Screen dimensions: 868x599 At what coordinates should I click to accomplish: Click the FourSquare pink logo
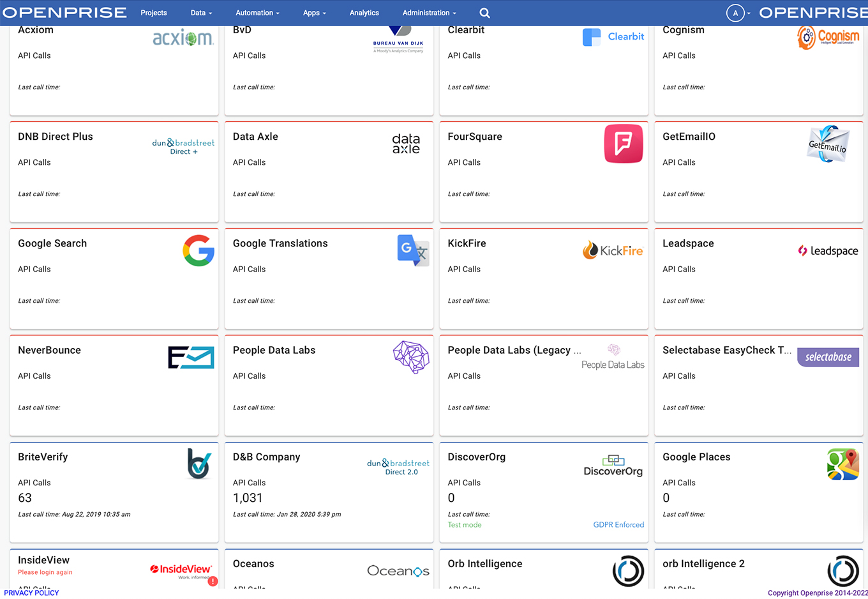[624, 144]
